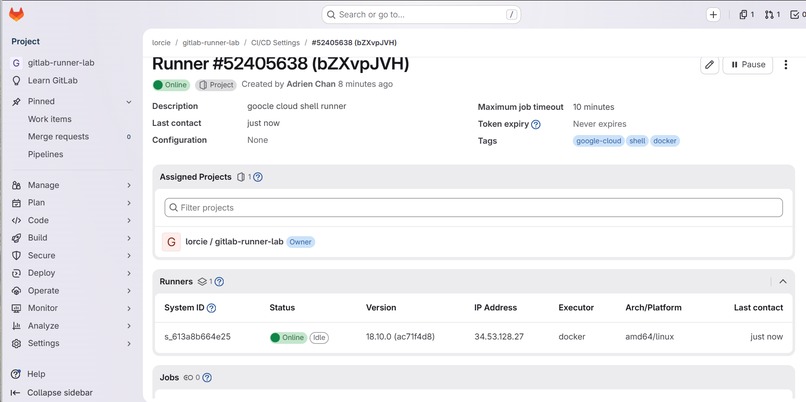The height and width of the screenshot is (402, 806).
Task: Click the Operate sidebar icon
Action: coord(16,290)
